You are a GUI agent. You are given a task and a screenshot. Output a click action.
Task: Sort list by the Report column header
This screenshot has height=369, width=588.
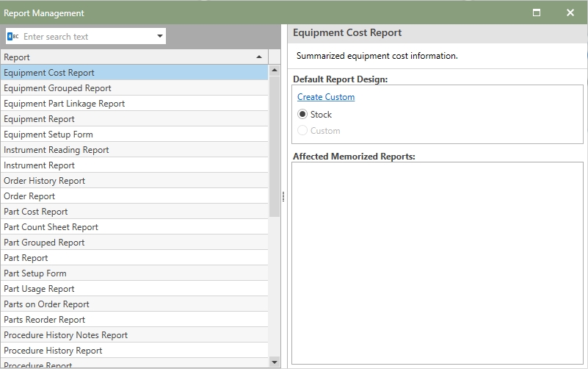[x=125, y=57]
